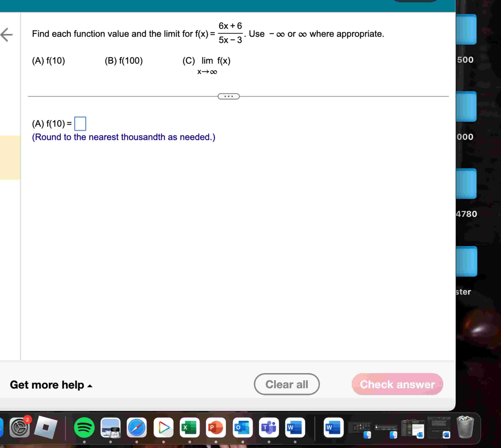Click the Clear all button
The width and height of the screenshot is (501, 448).
[286, 384]
